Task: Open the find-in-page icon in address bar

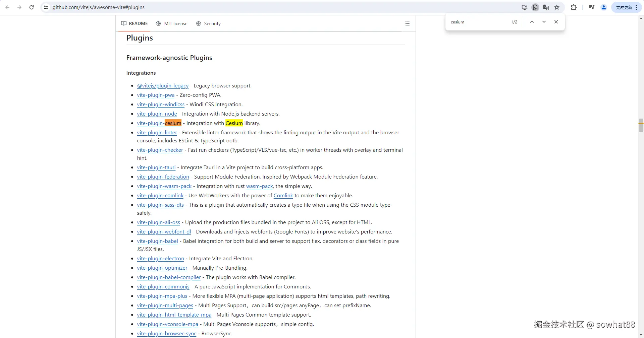Action: click(x=535, y=7)
